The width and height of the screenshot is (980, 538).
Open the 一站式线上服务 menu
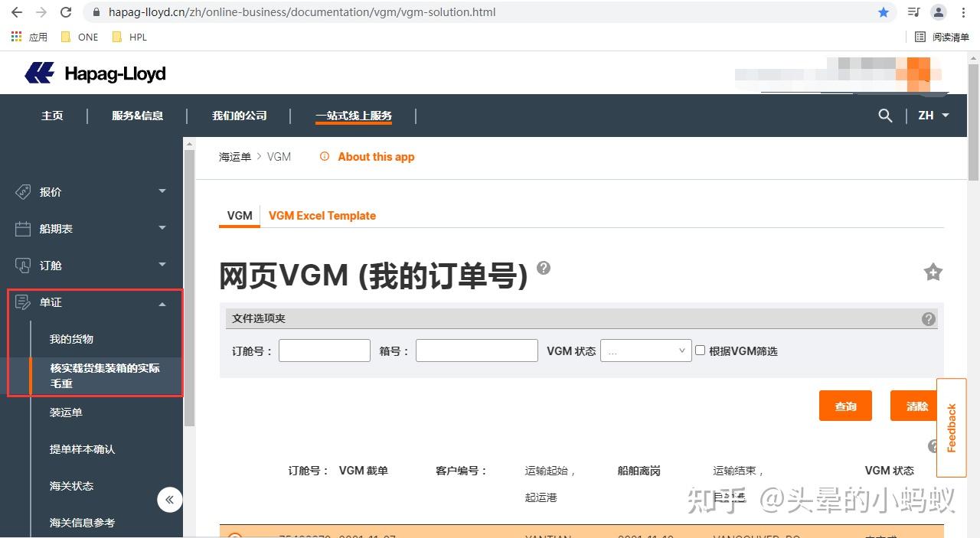click(353, 116)
